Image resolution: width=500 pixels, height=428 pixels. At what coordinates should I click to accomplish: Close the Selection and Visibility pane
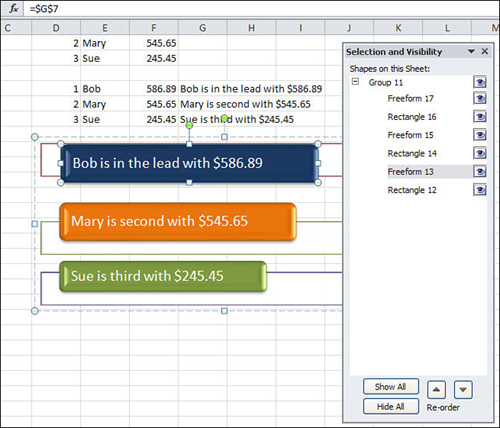[x=485, y=51]
